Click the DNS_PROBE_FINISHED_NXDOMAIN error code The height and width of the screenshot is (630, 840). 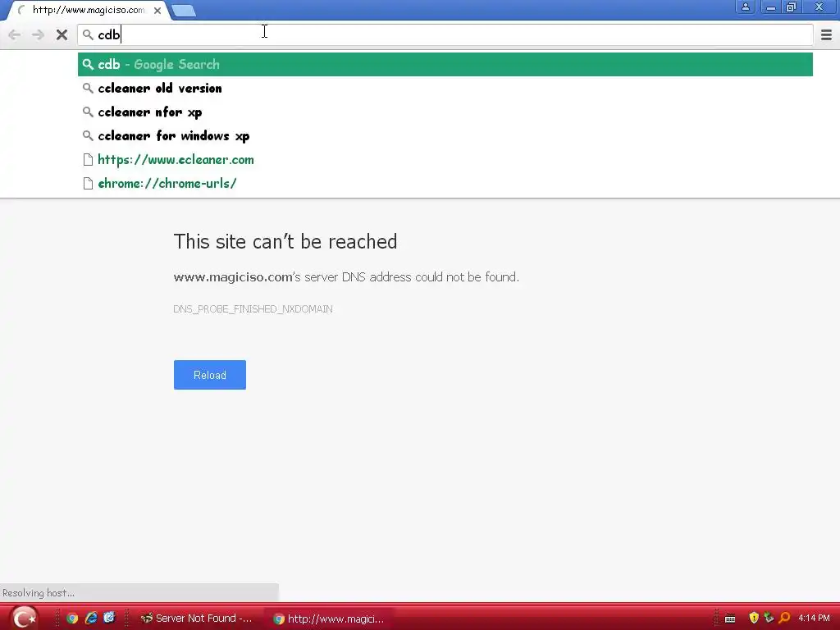pos(253,309)
